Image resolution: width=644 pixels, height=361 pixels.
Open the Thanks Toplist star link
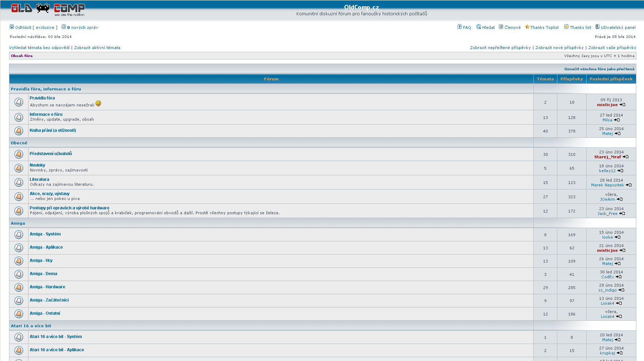pyautogui.click(x=542, y=27)
